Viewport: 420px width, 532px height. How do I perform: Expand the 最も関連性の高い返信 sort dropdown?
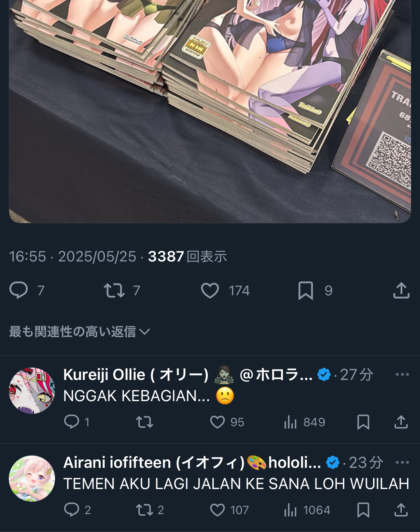[79, 332]
